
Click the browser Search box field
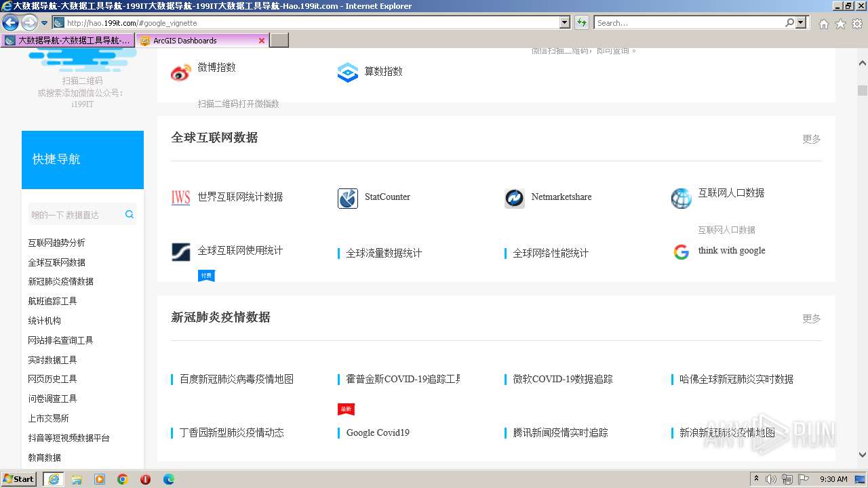pos(688,22)
